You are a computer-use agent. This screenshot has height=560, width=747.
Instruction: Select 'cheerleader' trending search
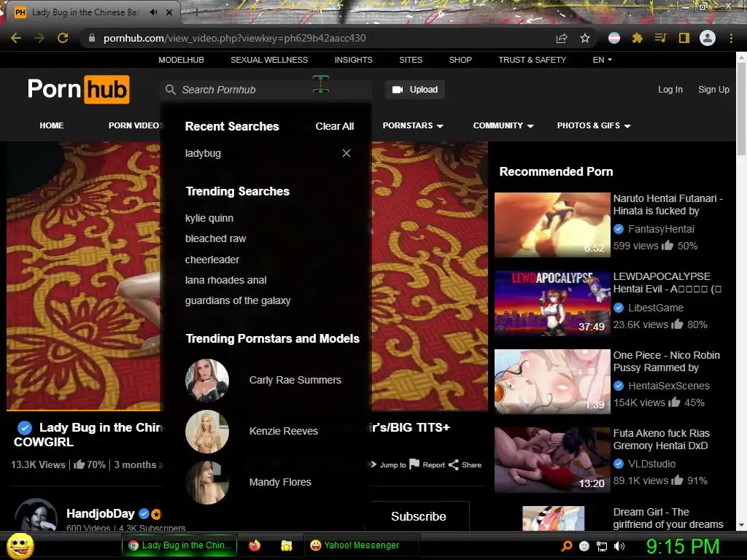212,260
